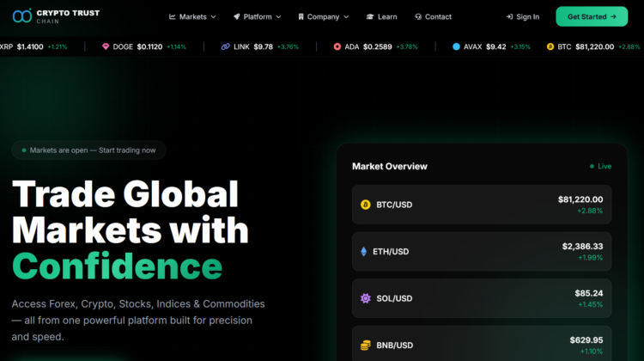Click the ADA coin icon in ticker
This screenshot has width=644, height=361.
[x=337, y=46]
